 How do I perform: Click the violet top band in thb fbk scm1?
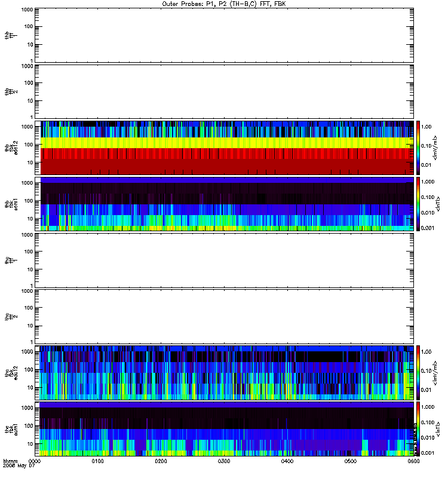(x=227, y=180)
